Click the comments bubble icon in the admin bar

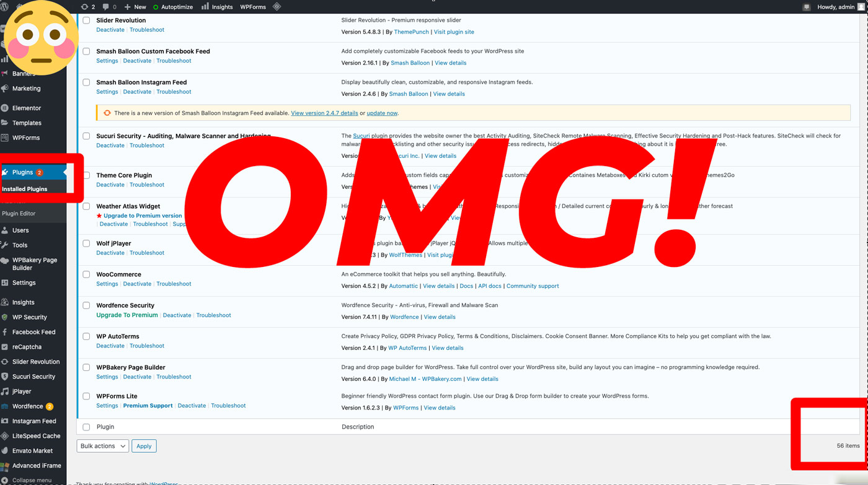(x=106, y=7)
